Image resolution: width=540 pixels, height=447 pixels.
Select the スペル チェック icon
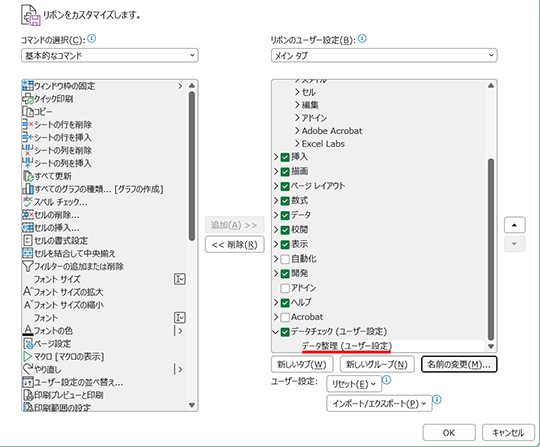[x=28, y=202]
